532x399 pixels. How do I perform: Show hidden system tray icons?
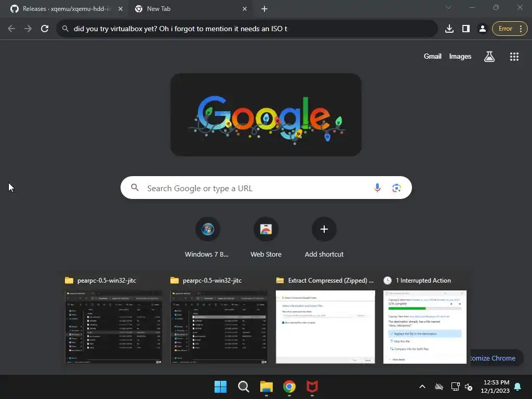(422, 387)
